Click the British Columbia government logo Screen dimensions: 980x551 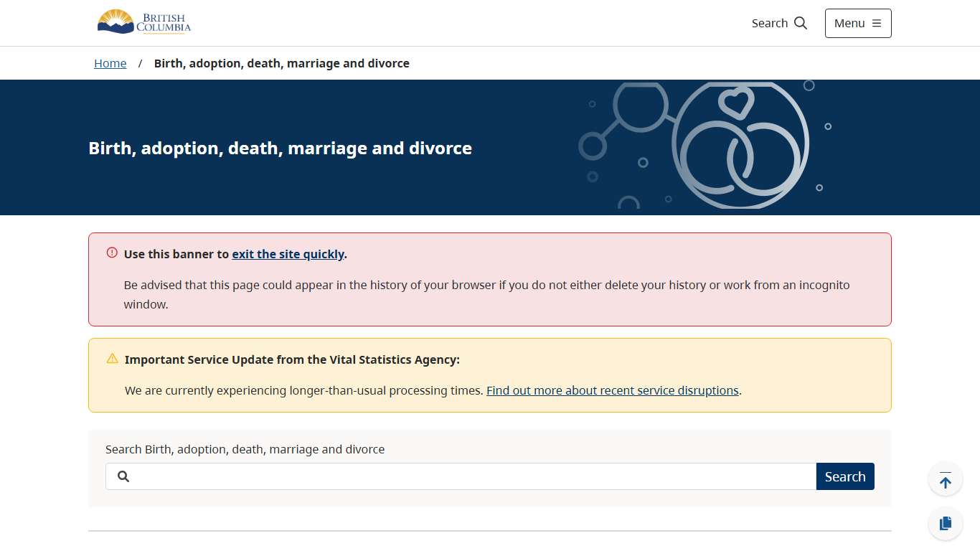click(x=143, y=22)
